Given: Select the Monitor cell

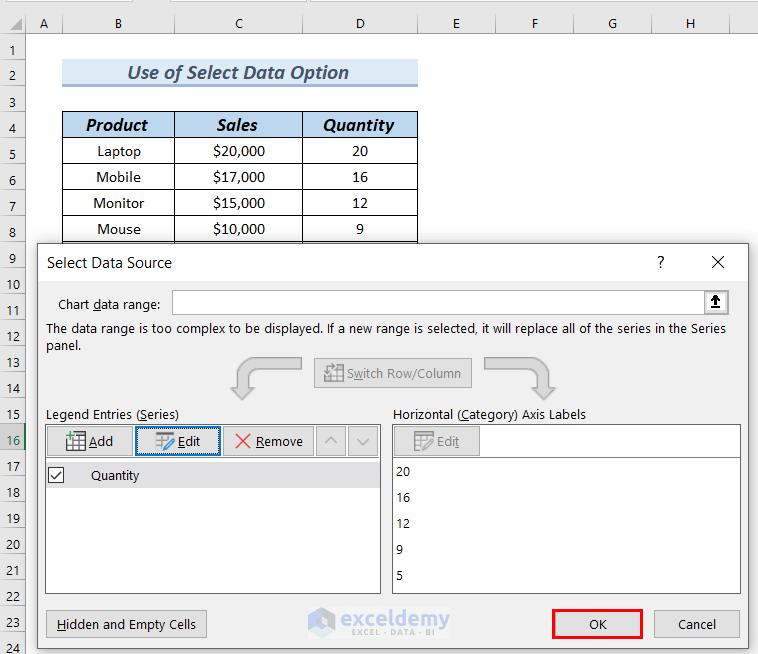Looking at the screenshot, I should pos(118,203).
